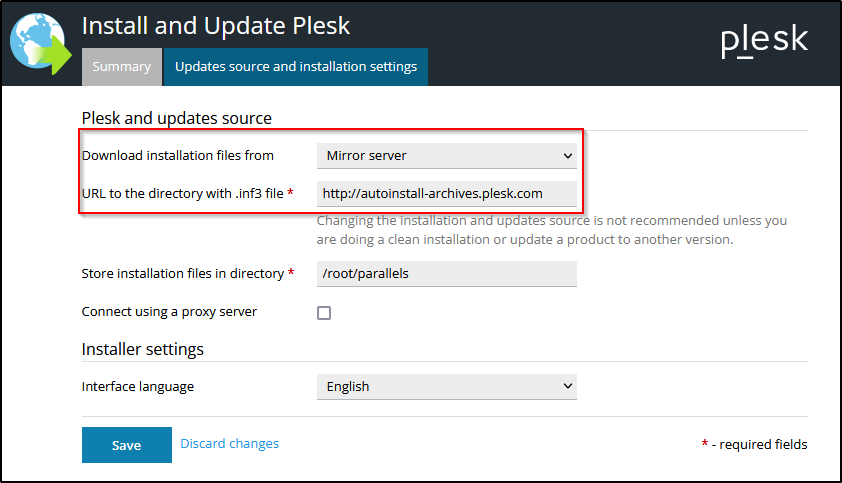Viewport: 842px width, 483px height.
Task: Click the 'Interface language' label
Action: tap(138, 386)
